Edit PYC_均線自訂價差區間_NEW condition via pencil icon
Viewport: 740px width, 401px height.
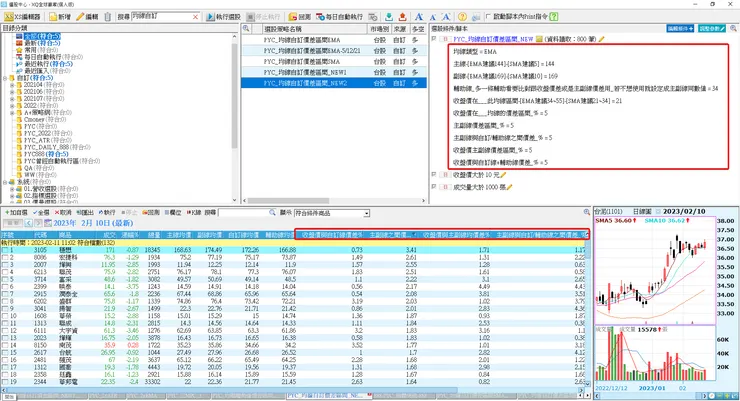pos(601,39)
